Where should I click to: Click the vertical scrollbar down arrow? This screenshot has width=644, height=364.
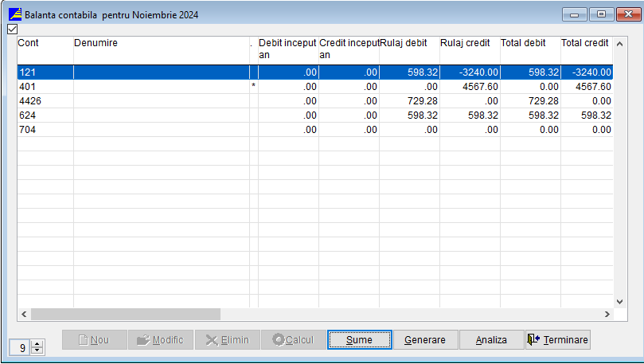click(x=621, y=302)
